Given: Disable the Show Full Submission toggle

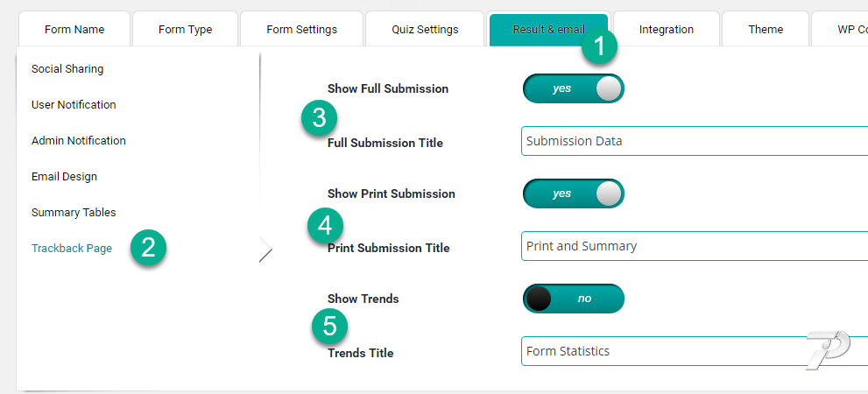Looking at the screenshot, I should [574, 88].
